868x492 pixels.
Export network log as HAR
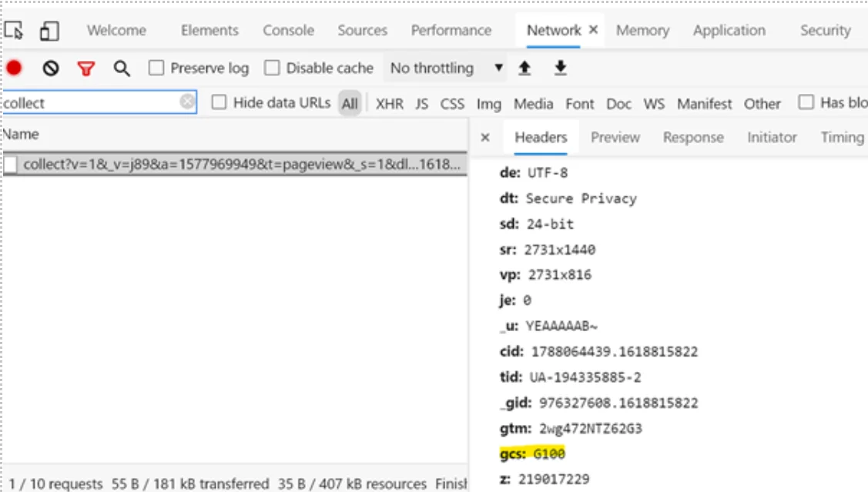[x=561, y=68]
